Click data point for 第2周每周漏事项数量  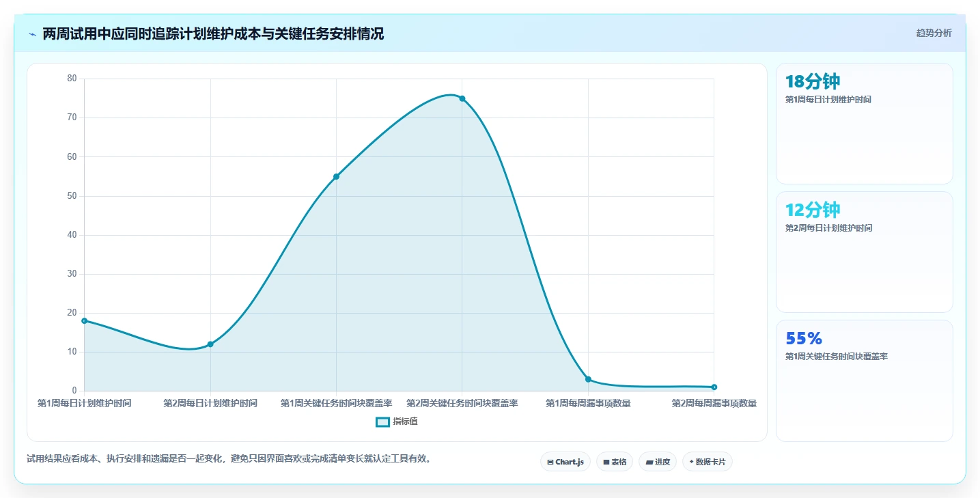[x=714, y=387]
